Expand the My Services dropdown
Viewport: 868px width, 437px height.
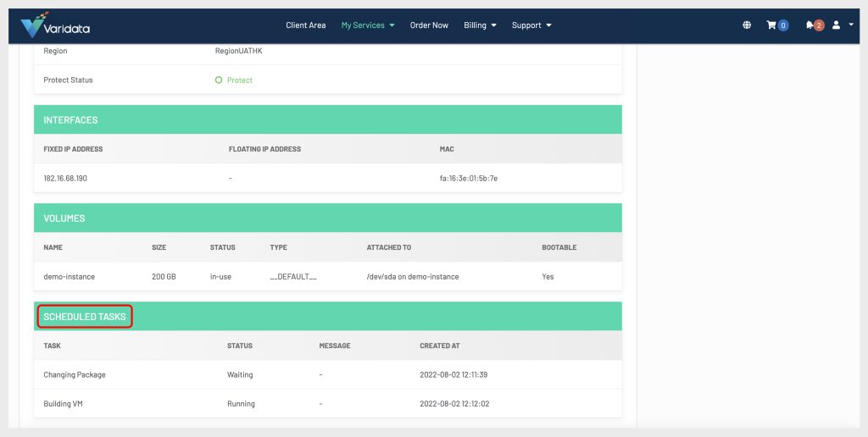coord(368,25)
